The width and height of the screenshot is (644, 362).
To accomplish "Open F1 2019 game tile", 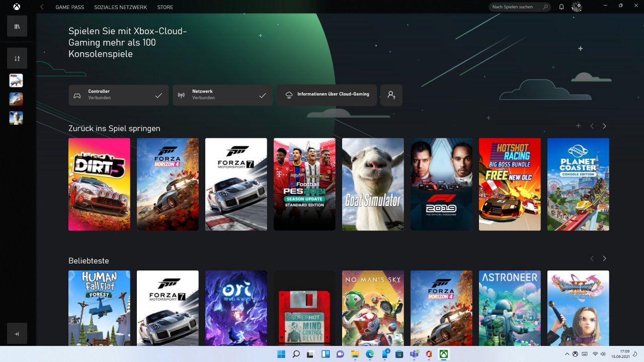I will 441,185.
